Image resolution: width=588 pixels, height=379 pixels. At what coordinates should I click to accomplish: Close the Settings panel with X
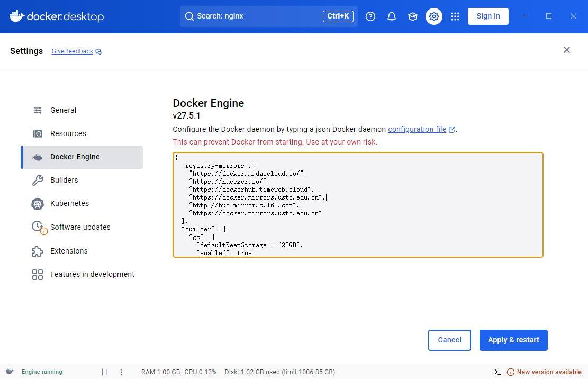point(567,50)
